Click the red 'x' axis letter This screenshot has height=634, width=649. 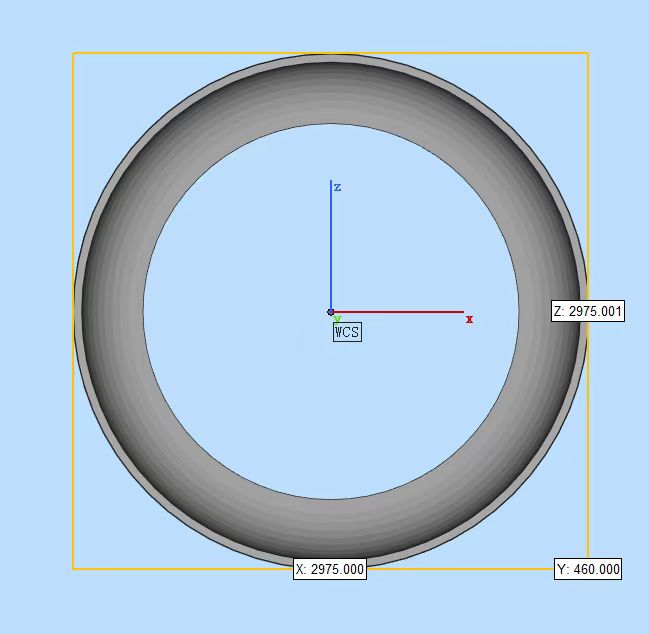click(x=469, y=319)
